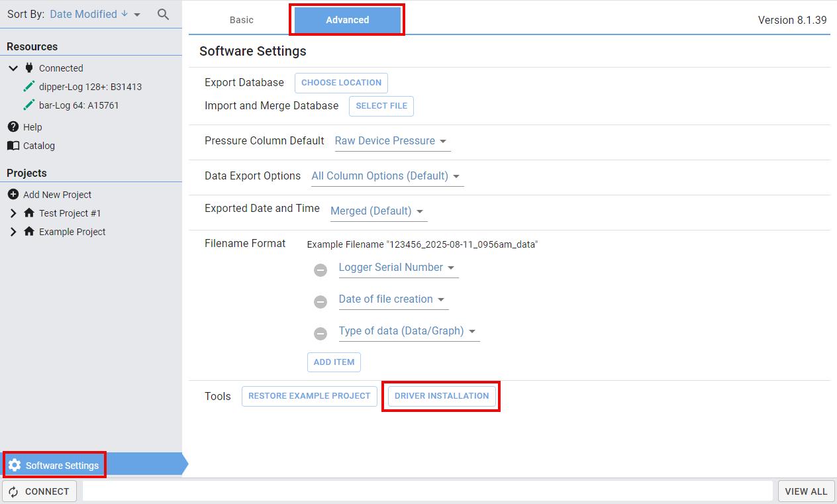Screen dimensions: 837x504
Task: Click the Driver Installation button
Action: click(441, 396)
